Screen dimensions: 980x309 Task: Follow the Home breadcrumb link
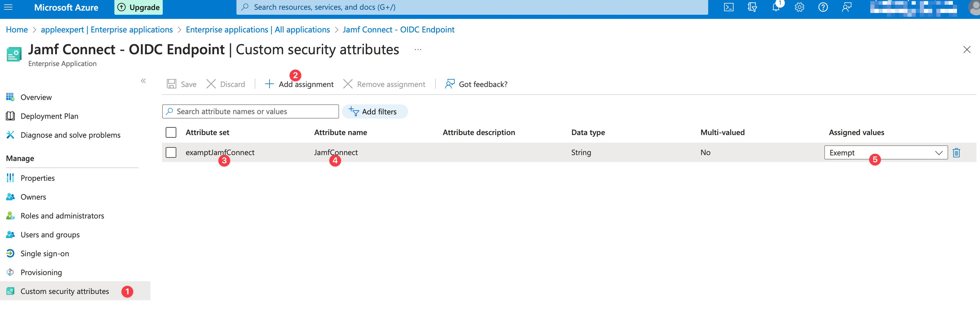17,30
